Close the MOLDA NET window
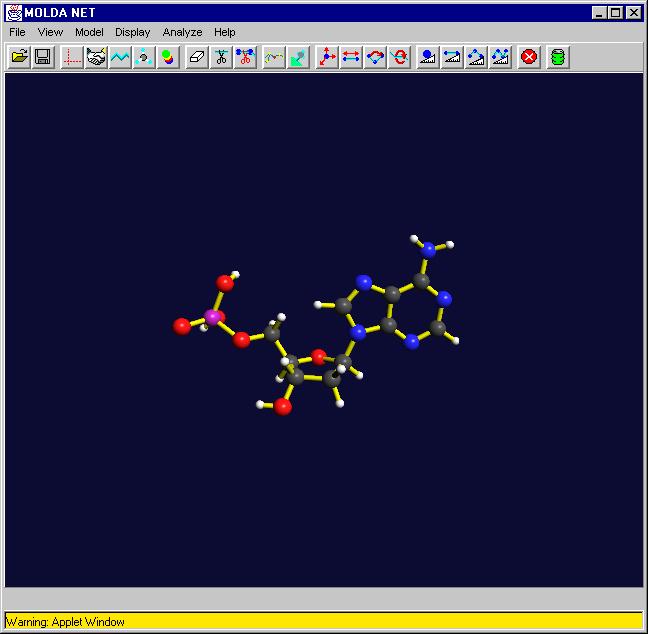The height and width of the screenshot is (634, 648). point(634,13)
